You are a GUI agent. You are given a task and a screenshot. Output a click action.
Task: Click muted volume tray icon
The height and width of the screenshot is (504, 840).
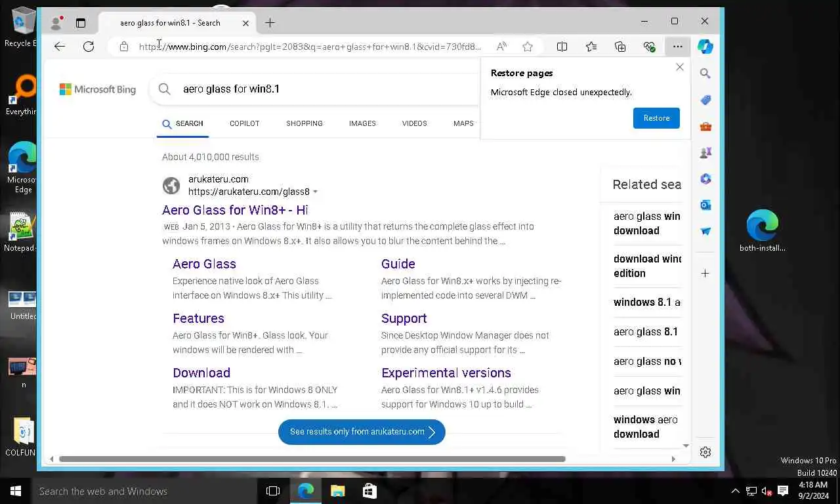[x=767, y=491]
